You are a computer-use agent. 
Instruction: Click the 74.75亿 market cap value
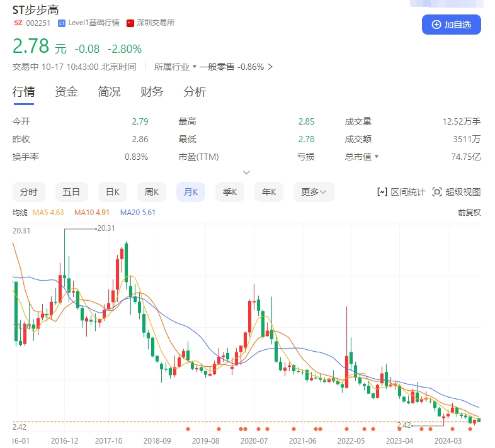tap(465, 157)
